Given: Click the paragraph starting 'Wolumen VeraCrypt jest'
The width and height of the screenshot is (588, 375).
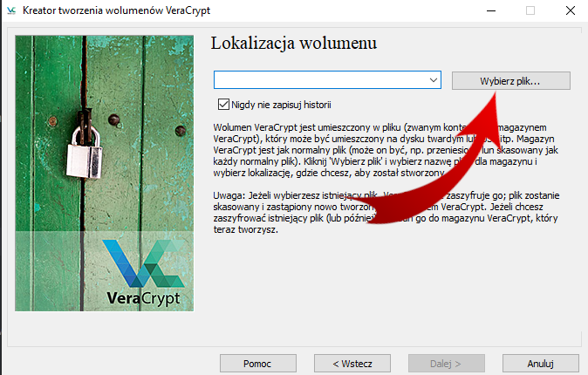Looking at the screenshot, I should coord(386,150).
